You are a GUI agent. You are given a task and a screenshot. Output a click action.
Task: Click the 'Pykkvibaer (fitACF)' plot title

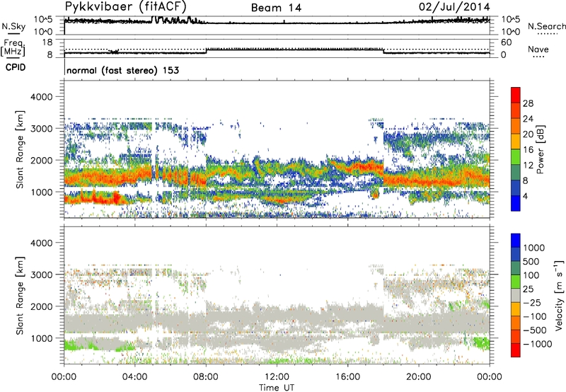pyautogui.click(x=126, y=7)
